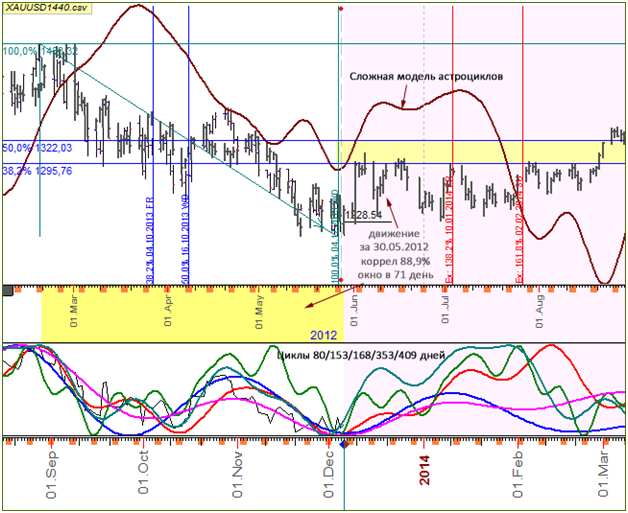
Task: Click the 01.Jun label on middle scale
Action: (x=357, y=302)
